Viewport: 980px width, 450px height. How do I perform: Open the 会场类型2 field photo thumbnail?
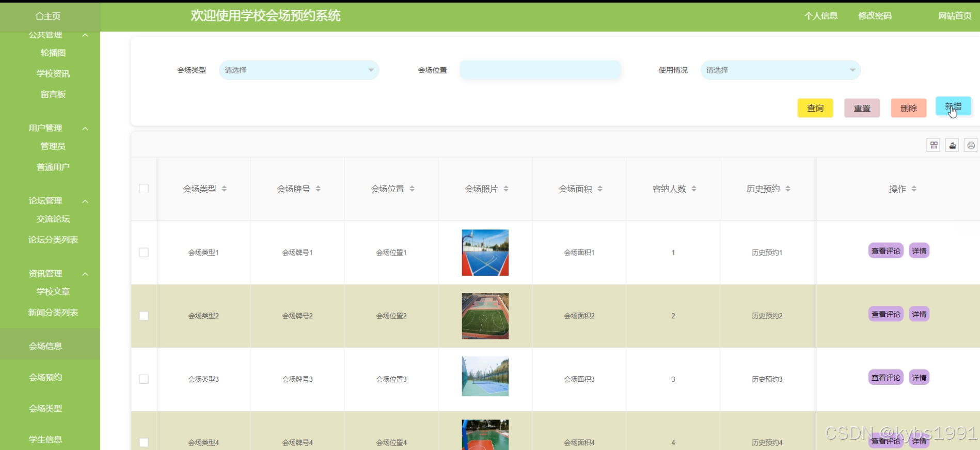point(485,316)
